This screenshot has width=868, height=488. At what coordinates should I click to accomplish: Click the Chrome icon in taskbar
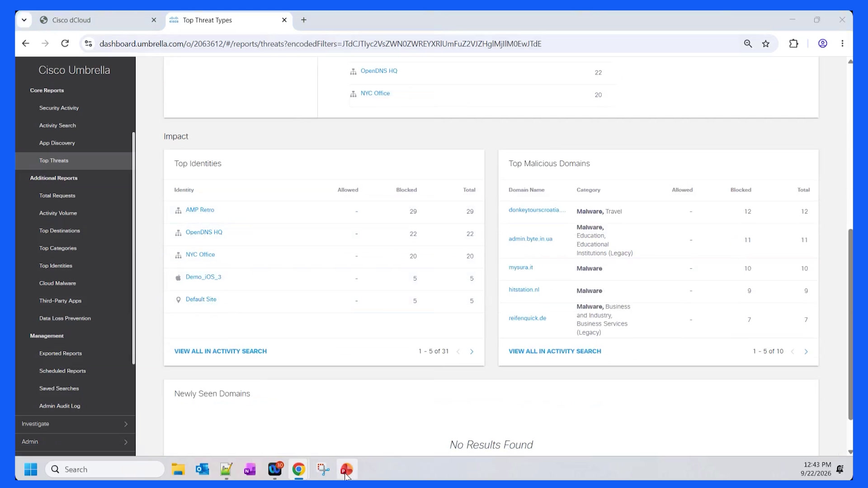point(298,469)
